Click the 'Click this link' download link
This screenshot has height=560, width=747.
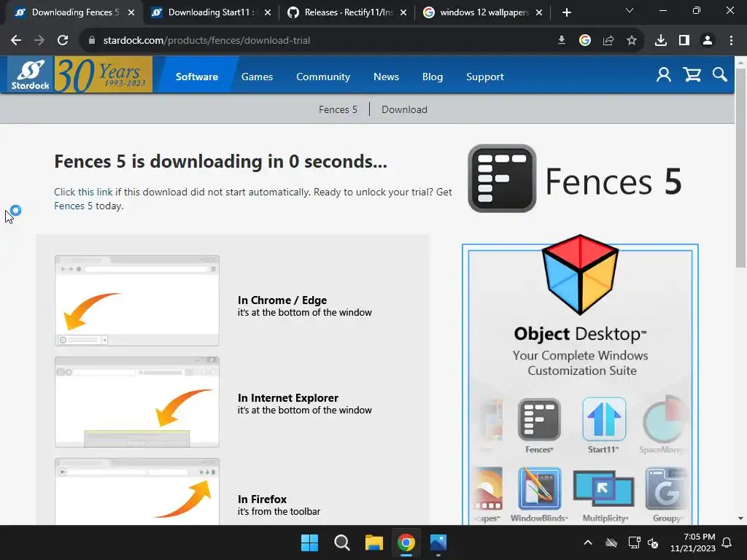(x=83, y=192)
